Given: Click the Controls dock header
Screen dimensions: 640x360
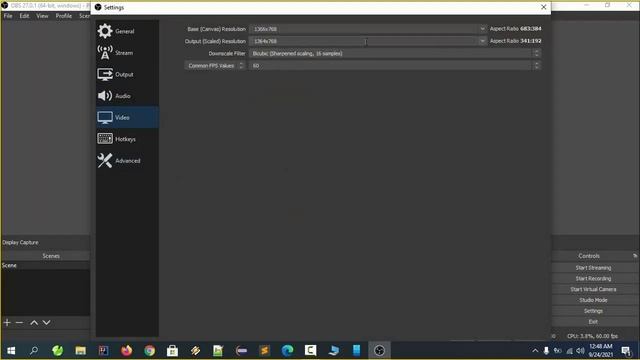Looking at the screenshot, I should point(589,256).
